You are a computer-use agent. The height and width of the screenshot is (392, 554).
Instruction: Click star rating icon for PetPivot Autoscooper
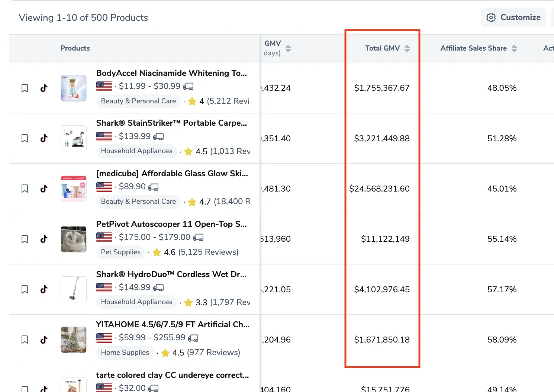(157, 253)
